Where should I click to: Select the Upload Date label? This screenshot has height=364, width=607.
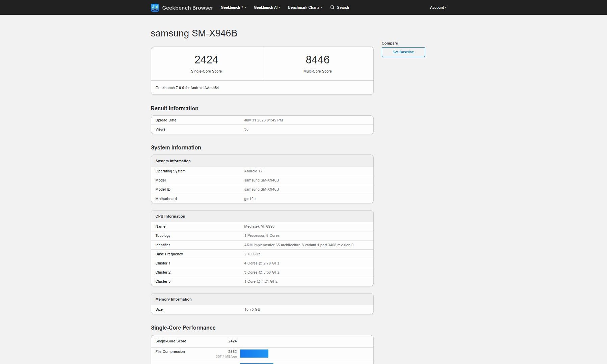click(166, 120)
